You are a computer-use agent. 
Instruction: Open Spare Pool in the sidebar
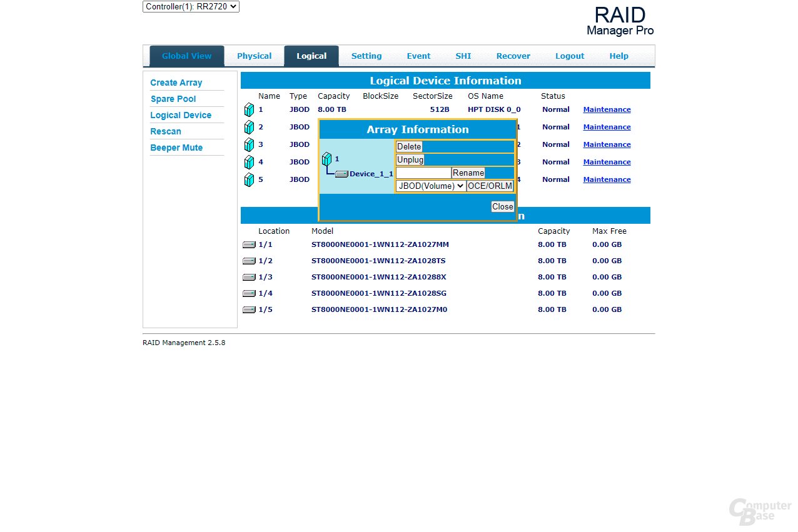[173, 99]
